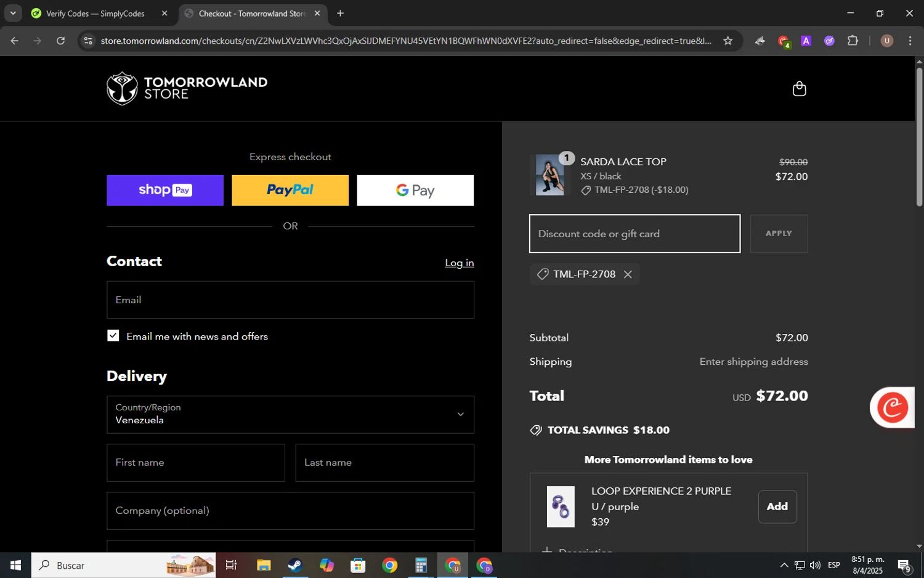Screen dimensions: 924x578
Task: Pay with Shop Pay express checkout
Action: tap(165, 190)
